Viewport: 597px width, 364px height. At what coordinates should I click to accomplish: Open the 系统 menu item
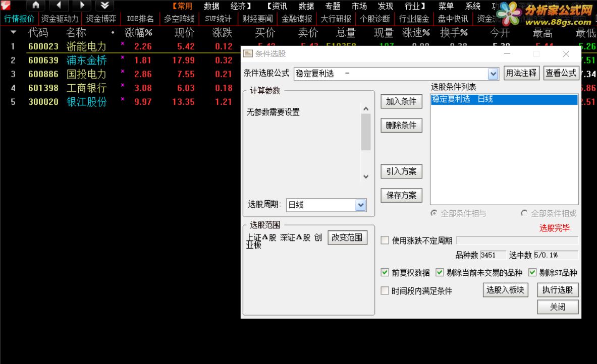click(x=472, y=6)
